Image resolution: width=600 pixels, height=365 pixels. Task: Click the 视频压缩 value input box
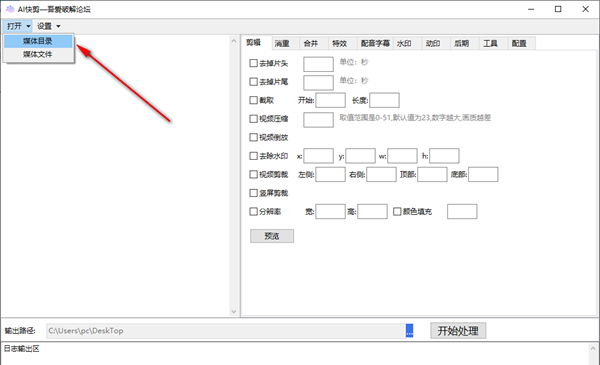tap(318, 120)
